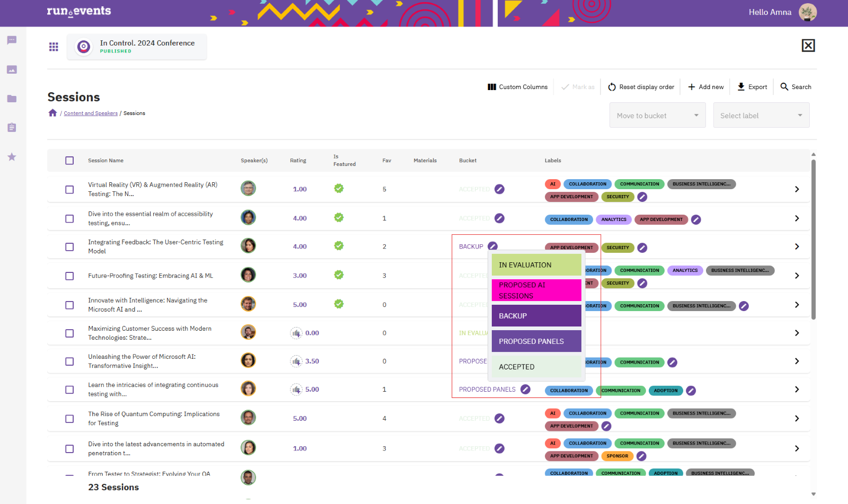848x504 pixels.
Task: Open Custom Columns settings
Action: (518, 87)
